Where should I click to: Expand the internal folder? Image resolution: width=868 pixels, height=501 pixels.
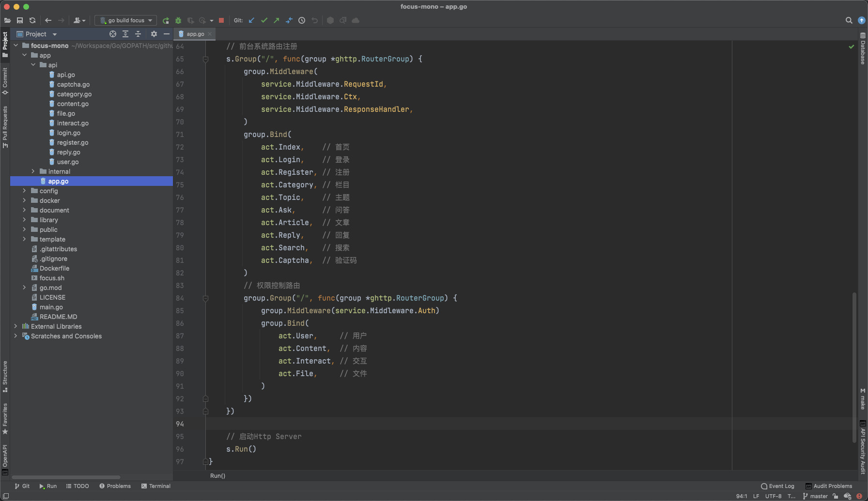(x=33, y=171)
